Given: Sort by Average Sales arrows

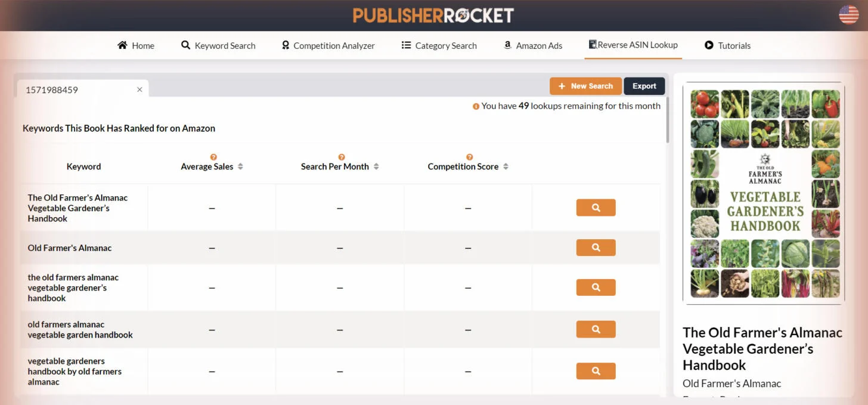Looking at the screenshot, I should tap(240, 166).
